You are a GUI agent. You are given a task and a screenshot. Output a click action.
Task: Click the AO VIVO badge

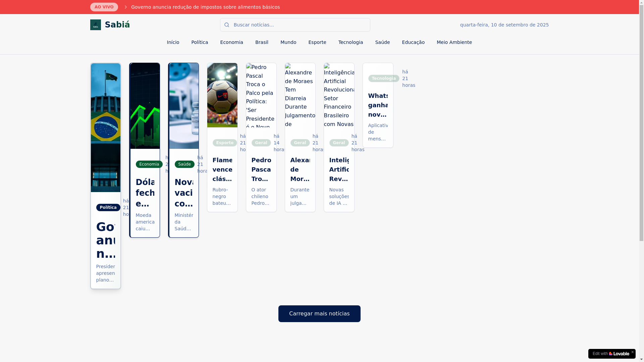click(x=104, y=7)
